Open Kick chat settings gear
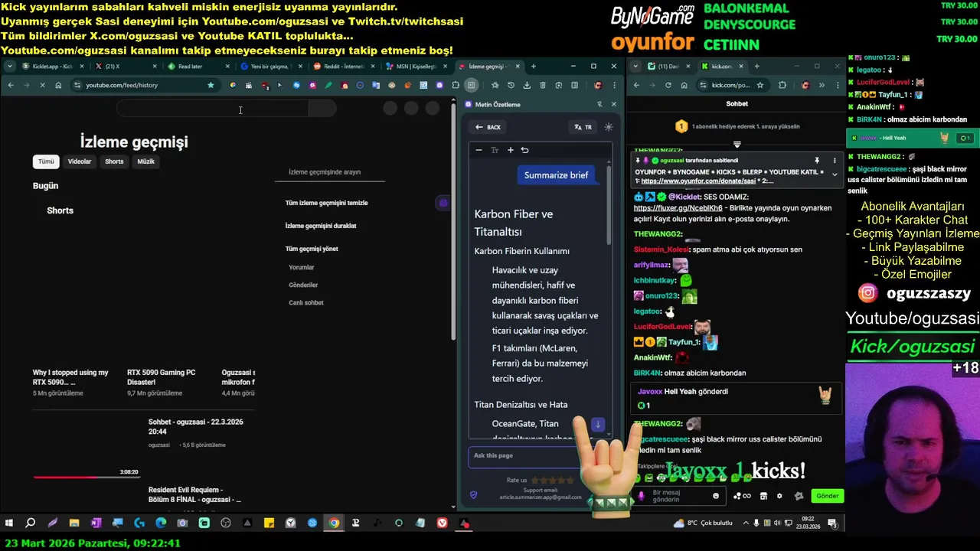 tap(779, 496)
